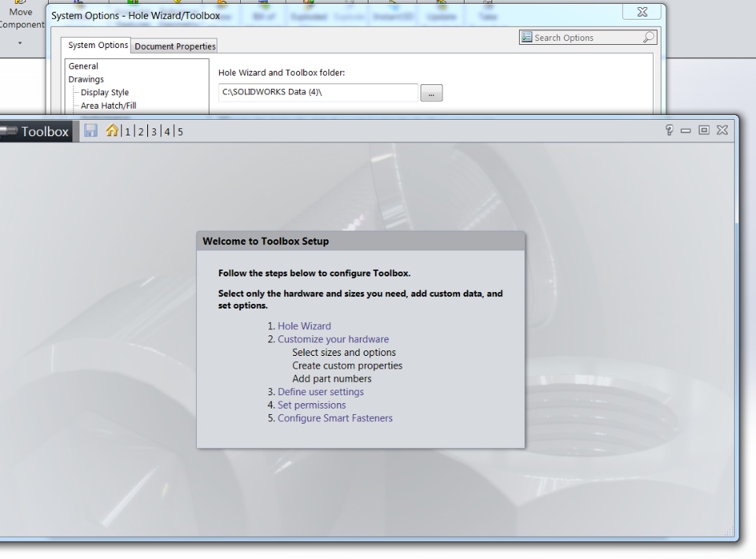Switch to the System Options tab
Image resolution: width=756 pixels, height=559 pixels.
(x=98, y=46)
